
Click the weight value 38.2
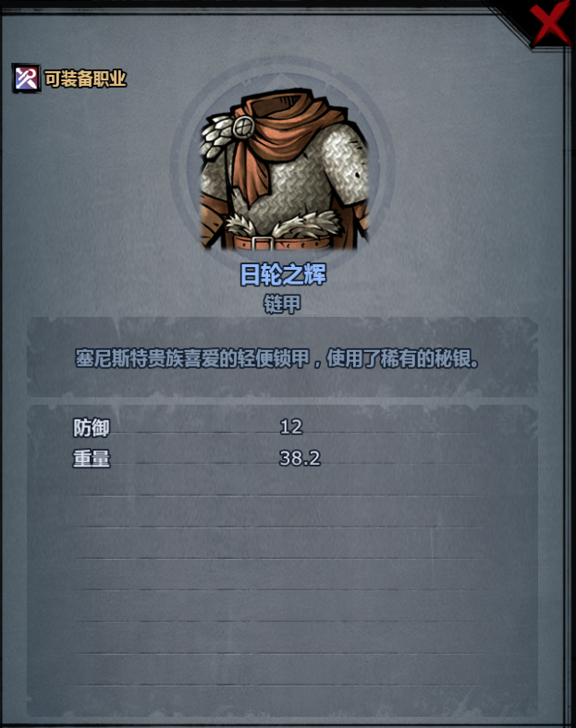(x=300, y=458)
